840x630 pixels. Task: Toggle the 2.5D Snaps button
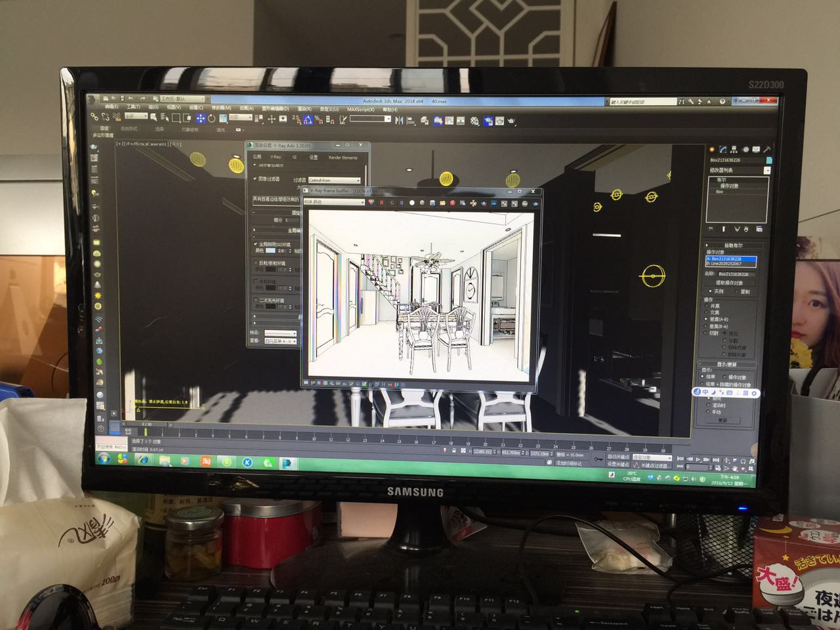tap(297, 118)
